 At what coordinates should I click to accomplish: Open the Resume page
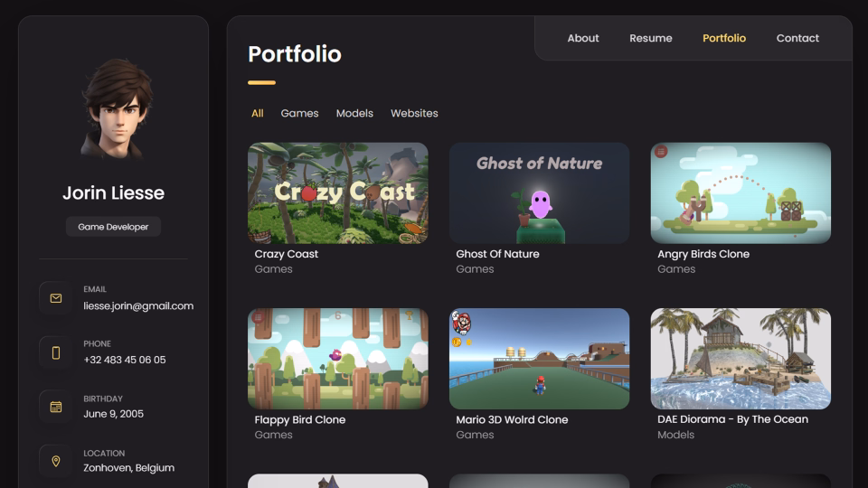click(650, 38)
